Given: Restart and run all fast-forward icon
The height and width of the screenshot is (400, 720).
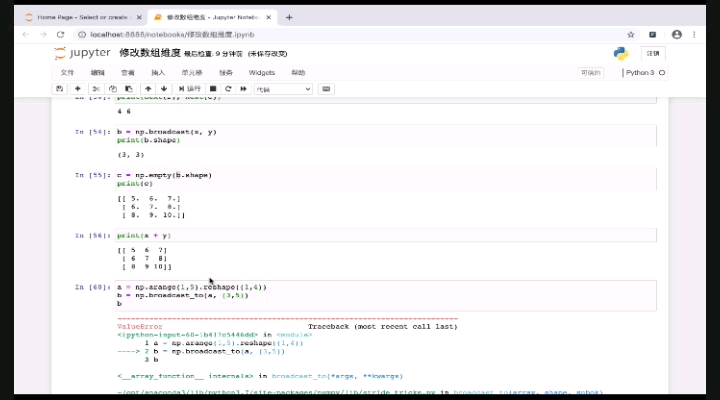Looking at the screenshot, I should (243, 89).
